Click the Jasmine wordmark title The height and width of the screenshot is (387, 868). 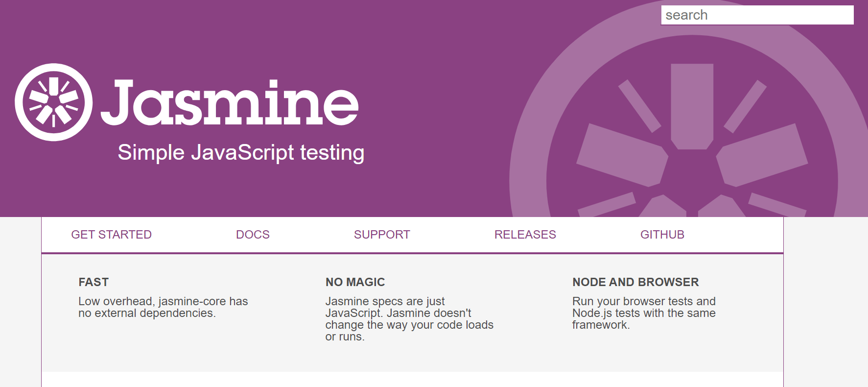(x=230, y=102)
